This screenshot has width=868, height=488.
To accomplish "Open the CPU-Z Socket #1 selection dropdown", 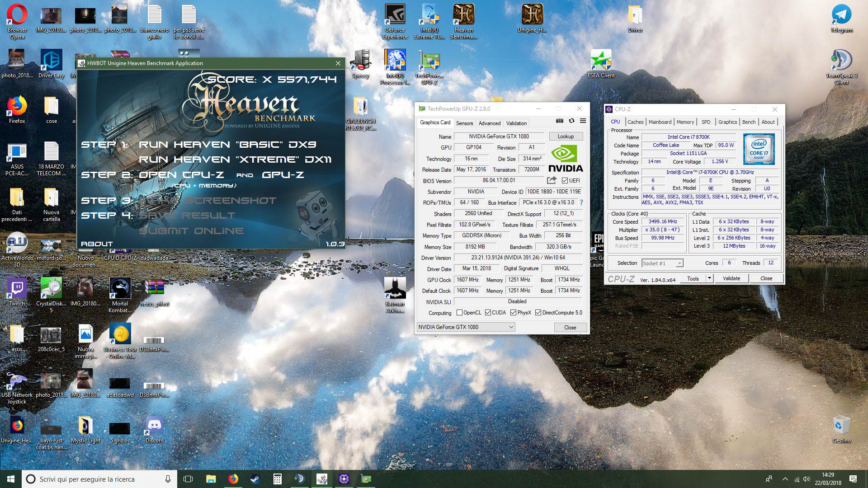I will [662, 263].
